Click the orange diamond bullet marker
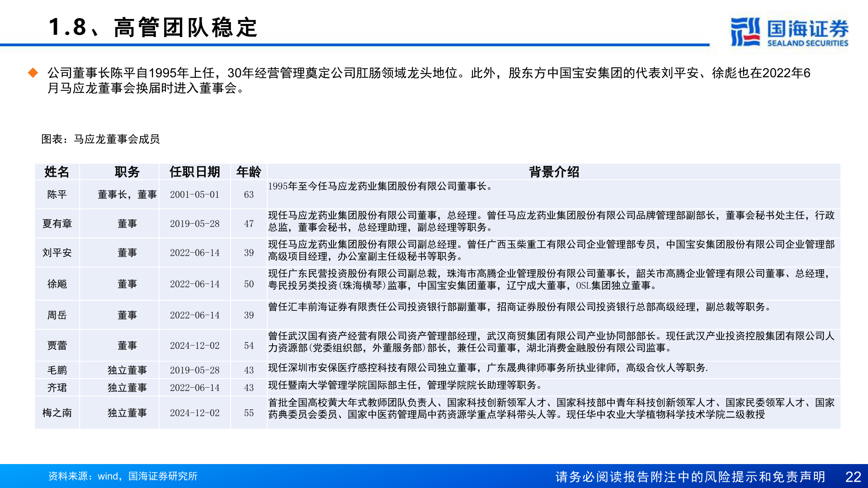This screenshot has height=488, width=868. click(x=33, y=73)
